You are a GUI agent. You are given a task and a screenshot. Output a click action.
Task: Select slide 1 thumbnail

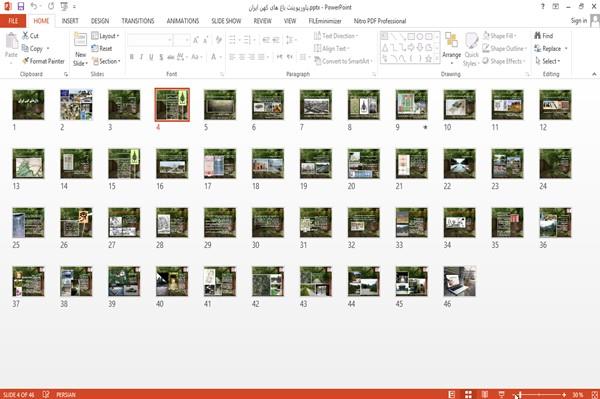pos(28,104)
